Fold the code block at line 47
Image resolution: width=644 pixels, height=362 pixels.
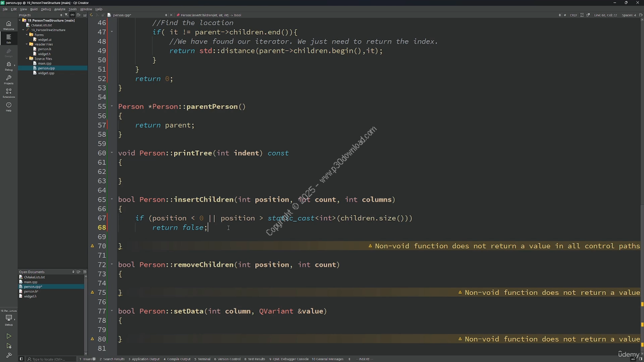tap(112, 32)
